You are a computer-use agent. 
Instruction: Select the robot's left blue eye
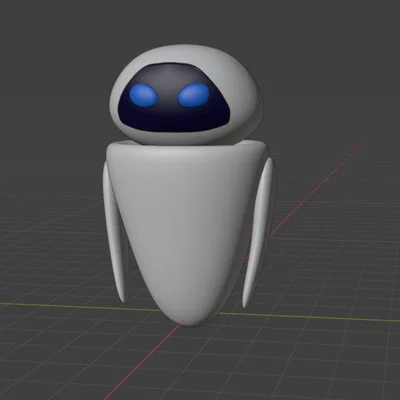point(143,95)
